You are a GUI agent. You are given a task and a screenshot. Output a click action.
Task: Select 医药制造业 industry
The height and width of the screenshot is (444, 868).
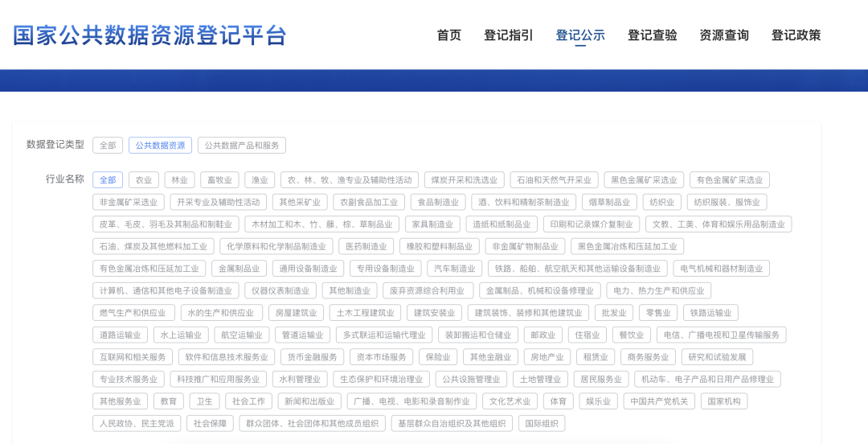(x=366, y=246)
